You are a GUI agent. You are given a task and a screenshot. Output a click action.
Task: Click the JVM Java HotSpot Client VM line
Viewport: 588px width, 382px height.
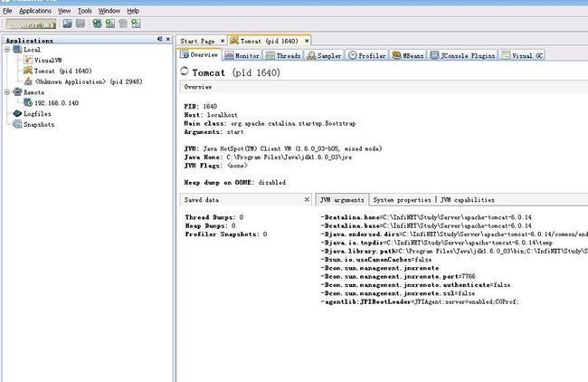(x=283, y=148)
